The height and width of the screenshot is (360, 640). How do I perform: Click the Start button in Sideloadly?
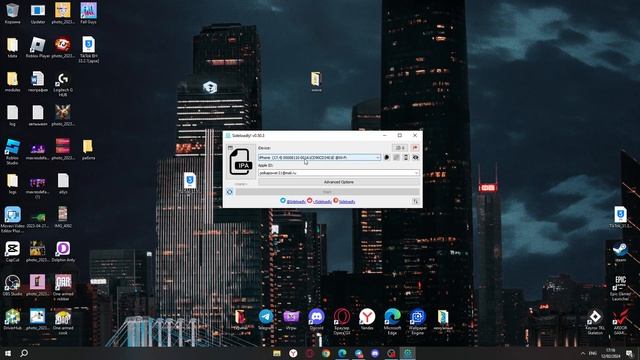click(x=327, y=192)
